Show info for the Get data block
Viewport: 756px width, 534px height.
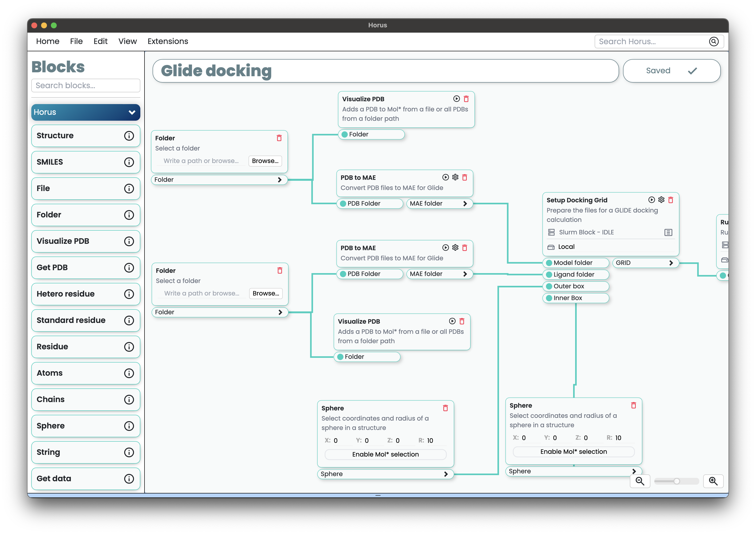tap(129, 479)
